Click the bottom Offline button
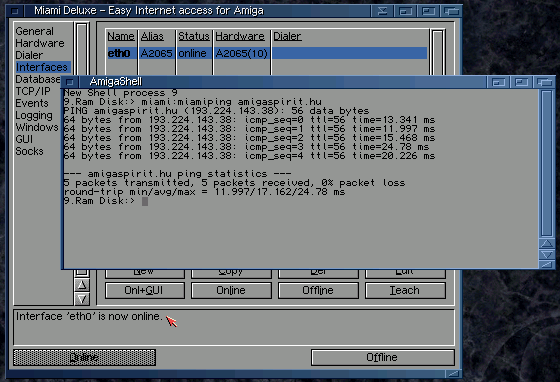This screenshot has width=560, height=382. tap(382, 357)
